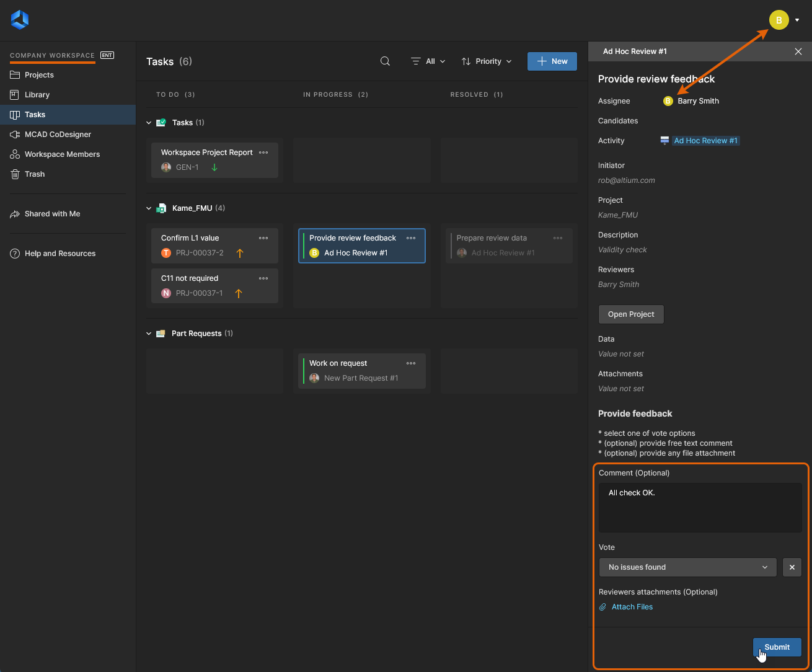Open the Confirm L1 value card
812x672 pixels.
click(x=214, y=245)
